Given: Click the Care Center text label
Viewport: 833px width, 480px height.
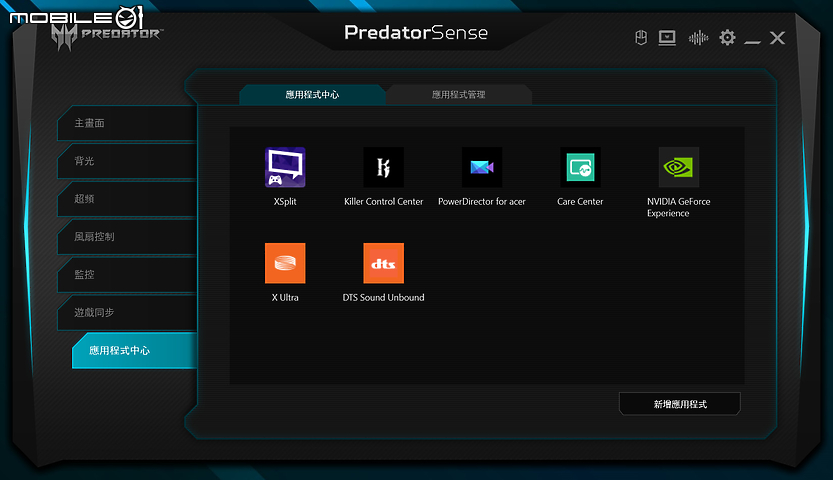Looking at the screenshot, I should point(580,202).
